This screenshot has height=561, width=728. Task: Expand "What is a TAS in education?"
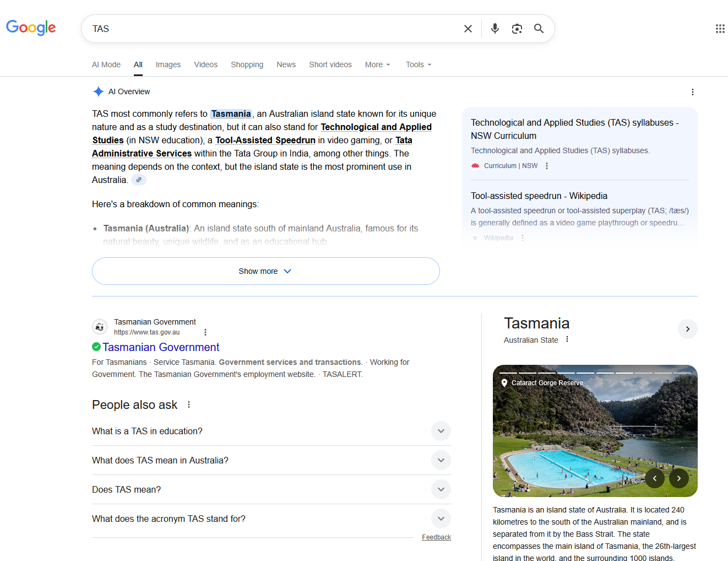(271, 431)
